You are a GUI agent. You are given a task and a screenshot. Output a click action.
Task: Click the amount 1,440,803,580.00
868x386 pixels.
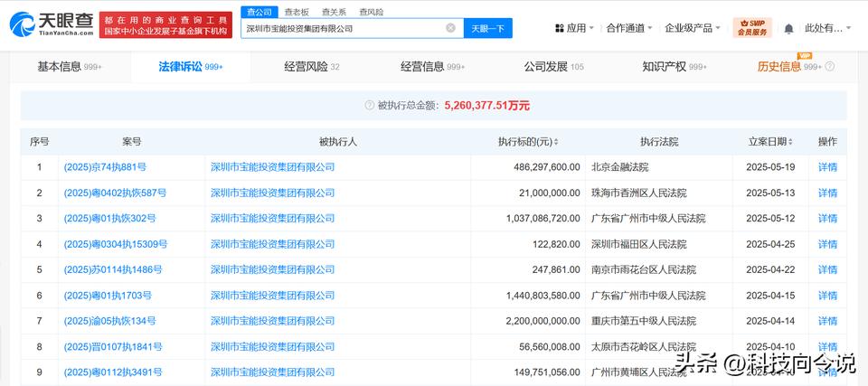tap(543, 296)
